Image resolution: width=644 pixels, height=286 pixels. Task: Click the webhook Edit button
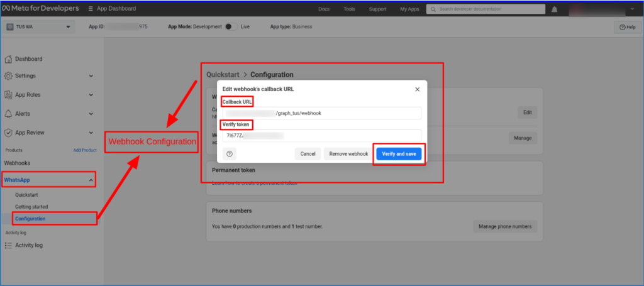click(x=527, y=113)
